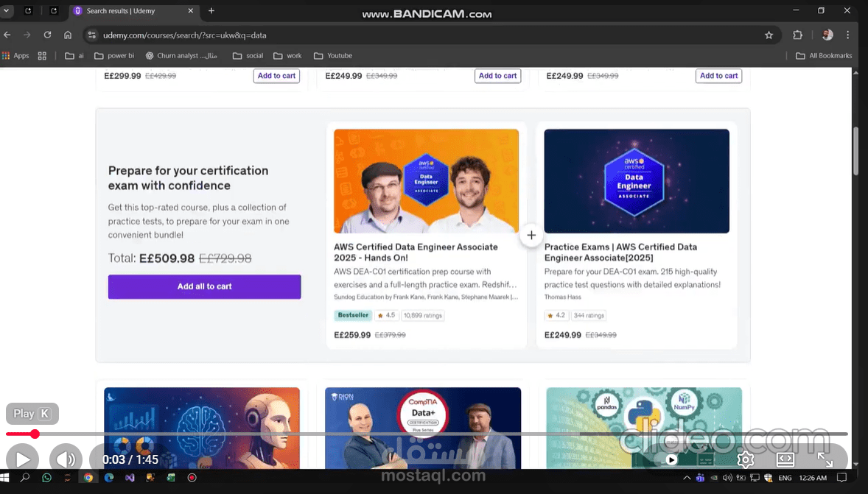The image size is (868, 494).
Task: Click the Bandicam record icon in taskbar
Action: pos(192,477)
